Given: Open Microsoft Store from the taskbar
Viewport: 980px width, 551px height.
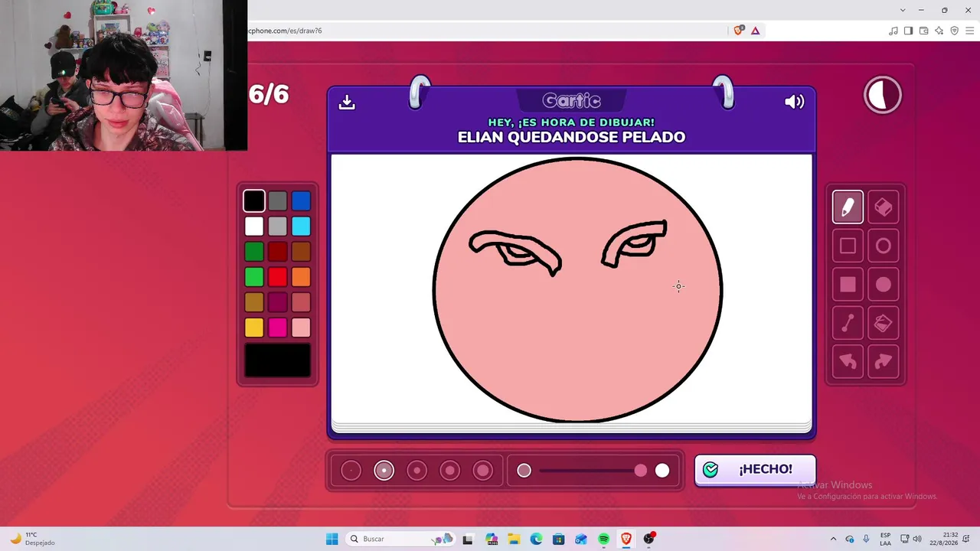Looking at the screenshot, I should click(559, 539).
